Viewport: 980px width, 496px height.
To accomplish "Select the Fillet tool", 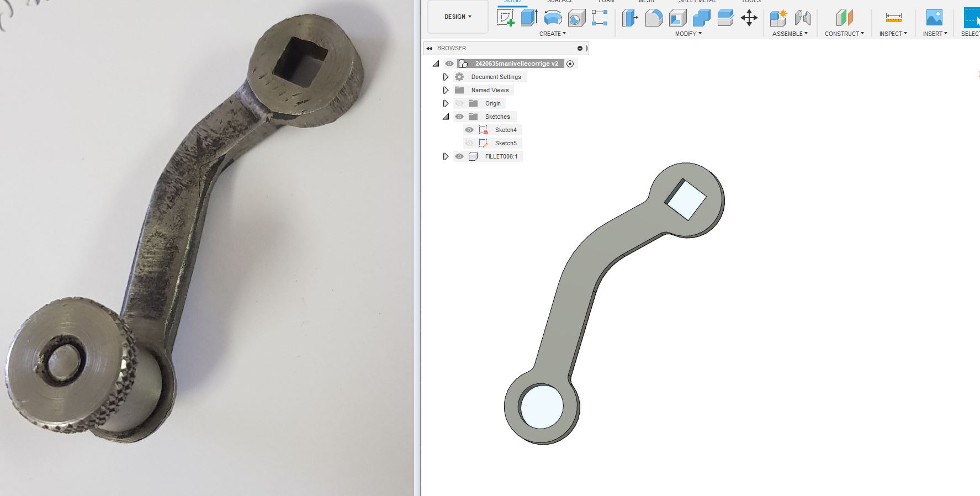I will point(654,18).
